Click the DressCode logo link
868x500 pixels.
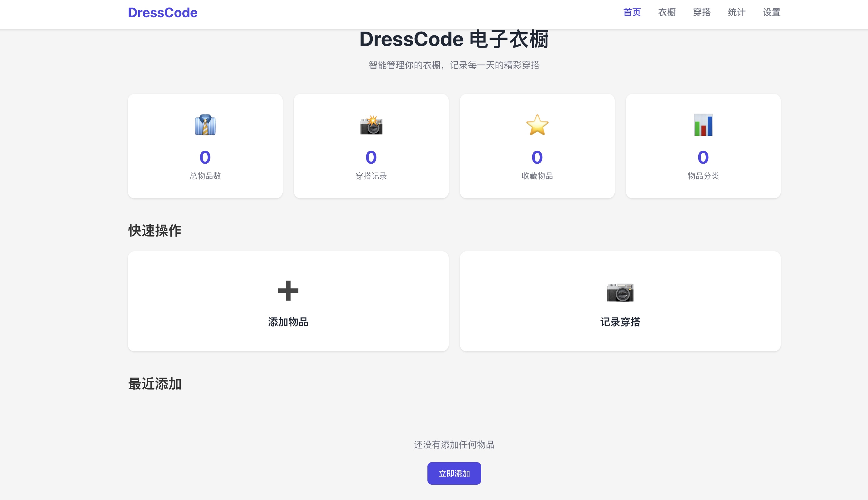163,13
